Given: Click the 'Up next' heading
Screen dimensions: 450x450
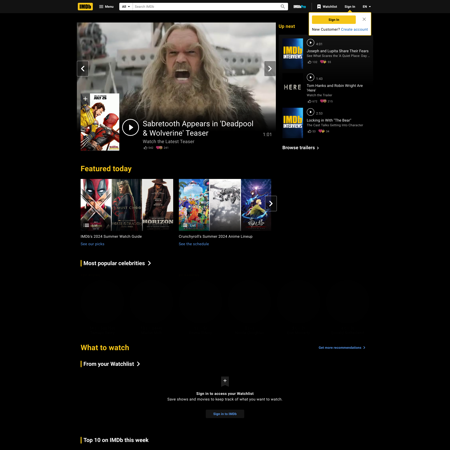Looking at the screenshot, I should pyautogui.click(x=287, y=26).
